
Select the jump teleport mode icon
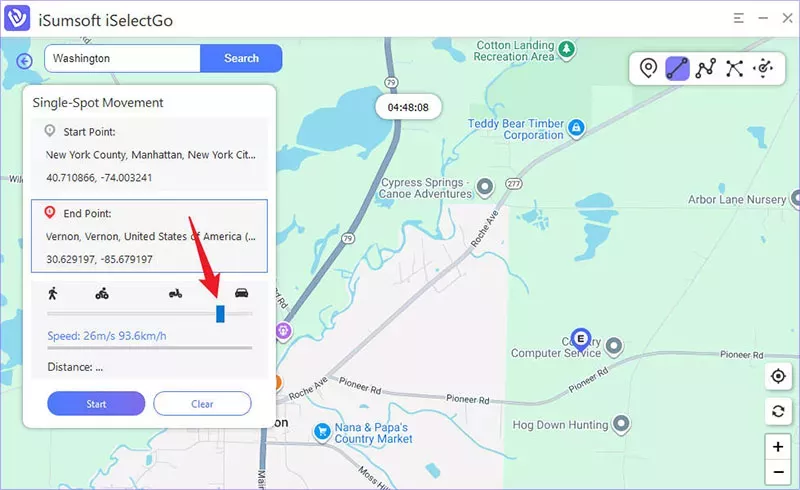(734, 68)
